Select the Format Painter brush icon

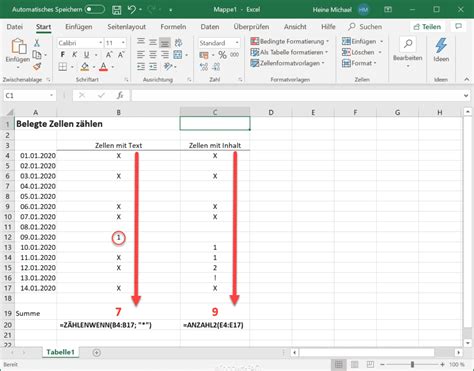(37, 67)
